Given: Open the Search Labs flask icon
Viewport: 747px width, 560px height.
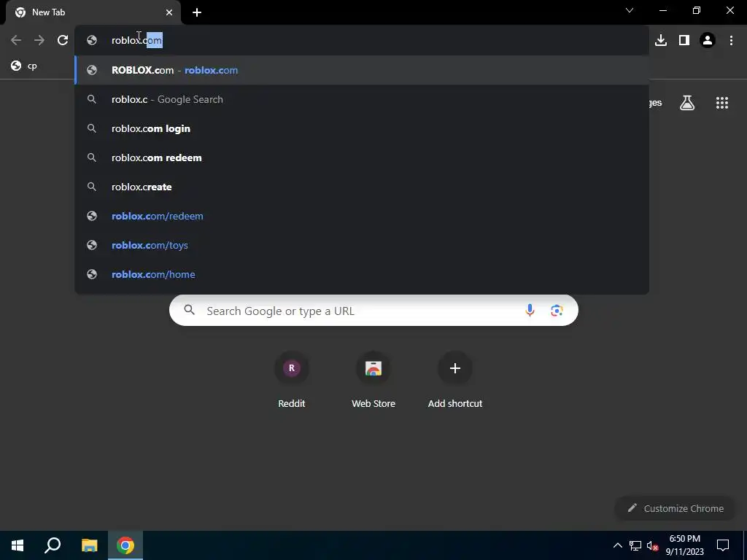Looking at the screenshot, I should (687, 103).
